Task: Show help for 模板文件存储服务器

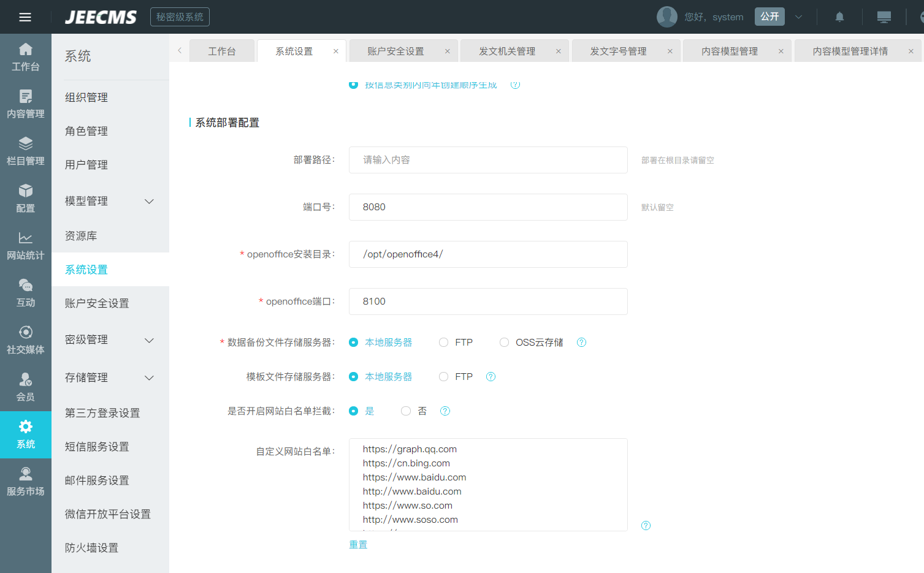Action: tap(491, 377)
